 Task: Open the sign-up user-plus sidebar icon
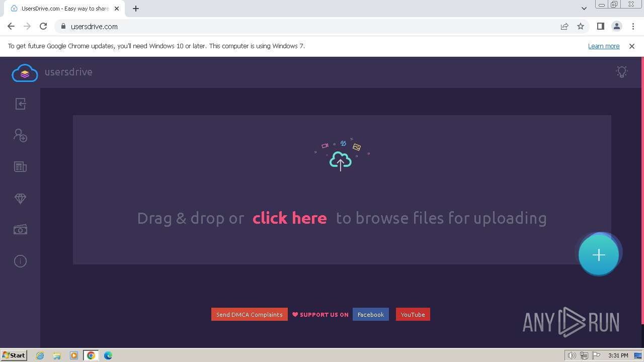click(20, 135)
